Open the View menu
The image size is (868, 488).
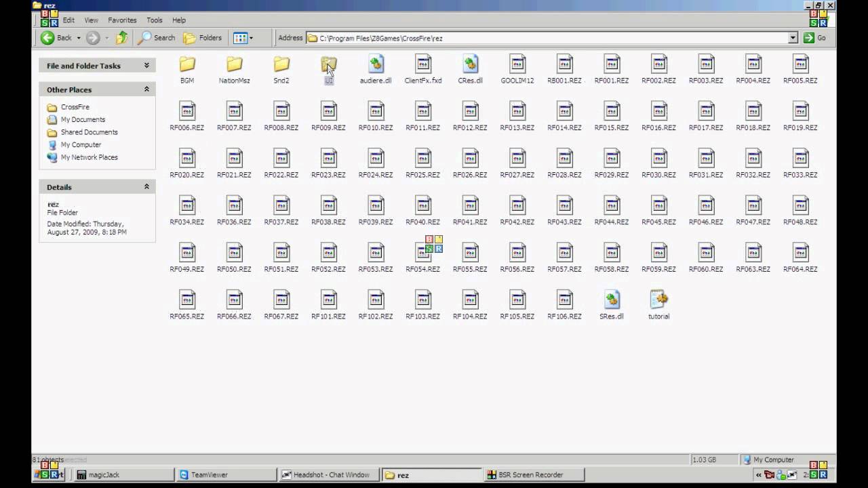(x=91, y=20)
